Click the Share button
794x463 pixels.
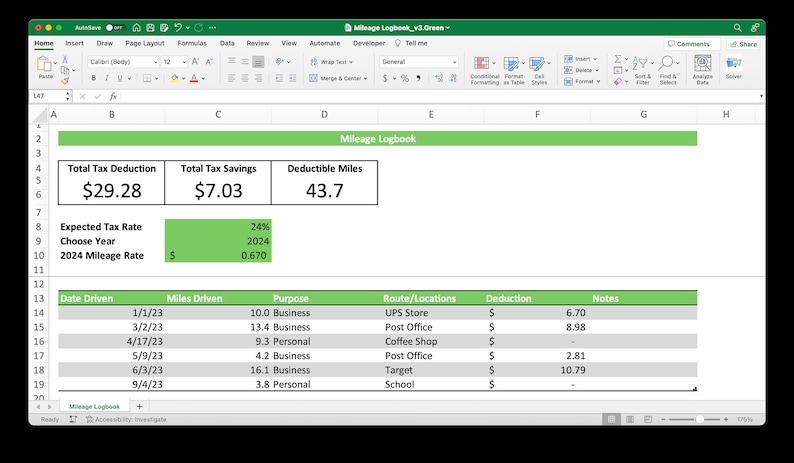click(743, 44)
